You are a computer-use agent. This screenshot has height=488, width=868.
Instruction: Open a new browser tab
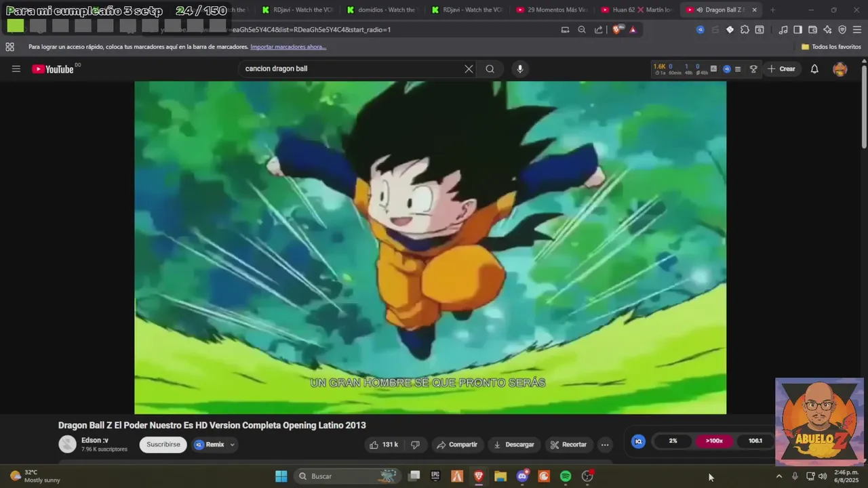tap(772, 10)
